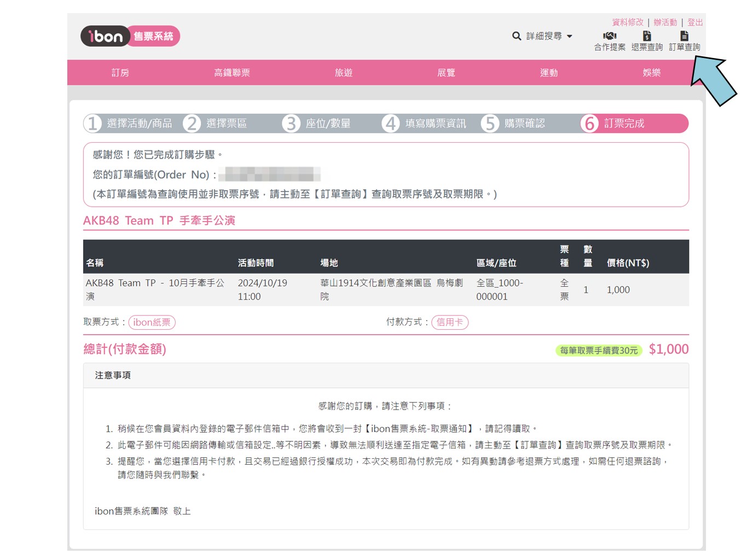Screen dimensions: 747x560
Task: Click the ibon紙票 pickup method tag
Action: pos(152,322)
